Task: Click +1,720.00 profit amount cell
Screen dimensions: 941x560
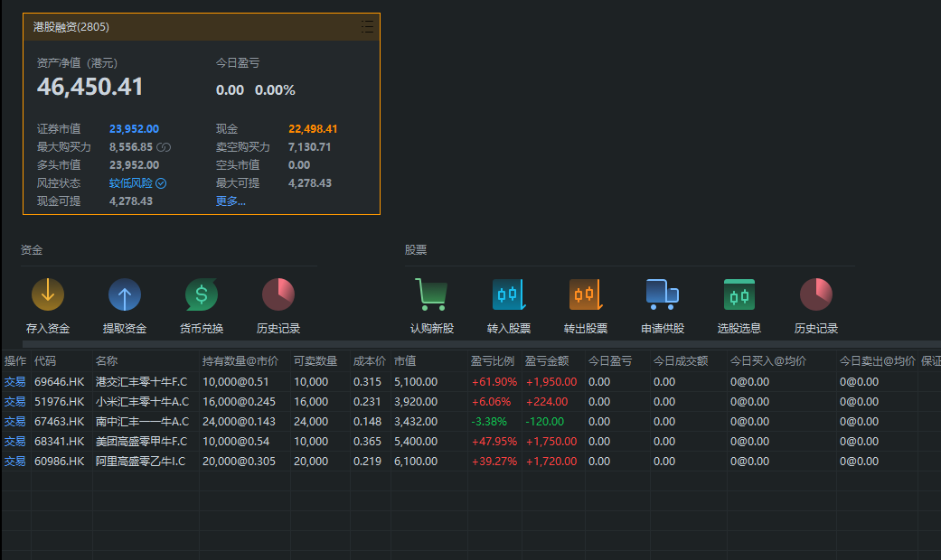Action: coord(551,461)
